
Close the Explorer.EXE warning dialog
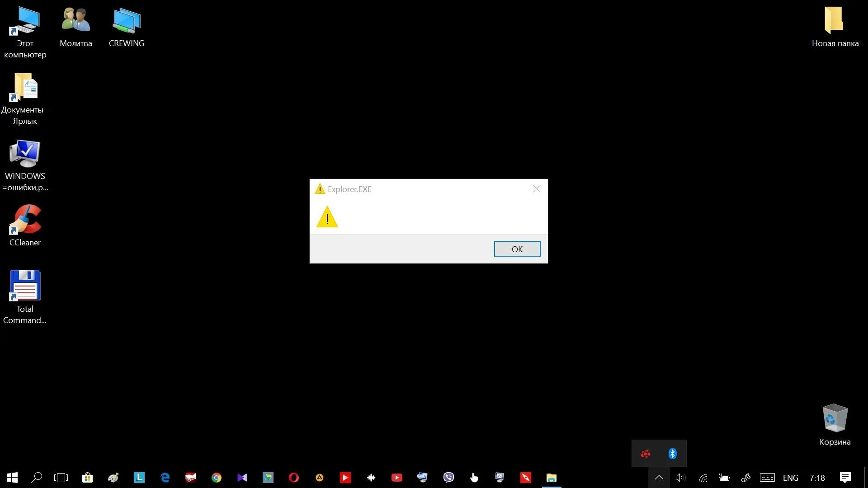537,189
